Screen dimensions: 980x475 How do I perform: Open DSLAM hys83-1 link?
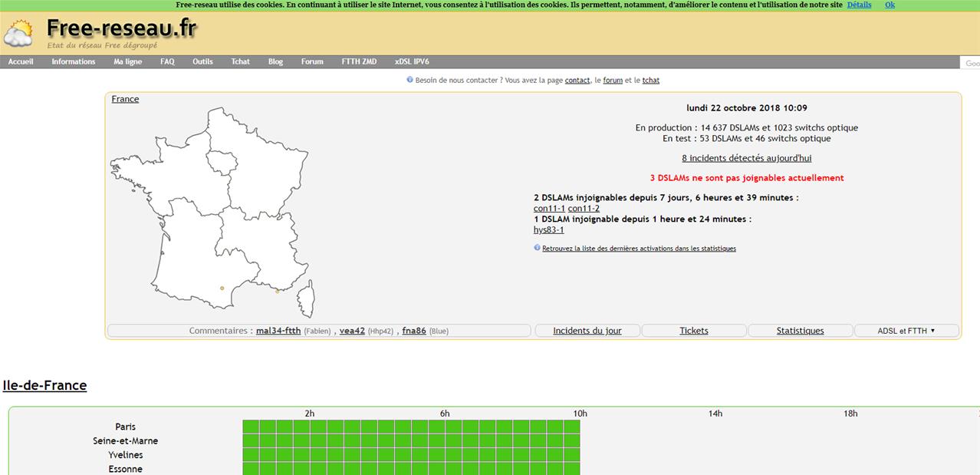tap(548, 230)
